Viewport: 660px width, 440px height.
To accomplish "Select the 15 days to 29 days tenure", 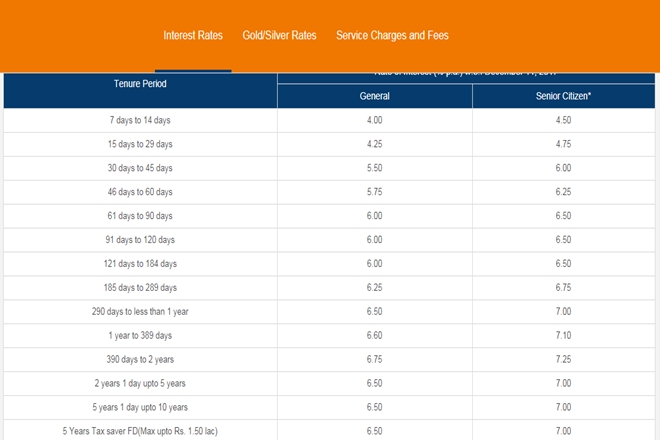I will [x=140, y=144].
